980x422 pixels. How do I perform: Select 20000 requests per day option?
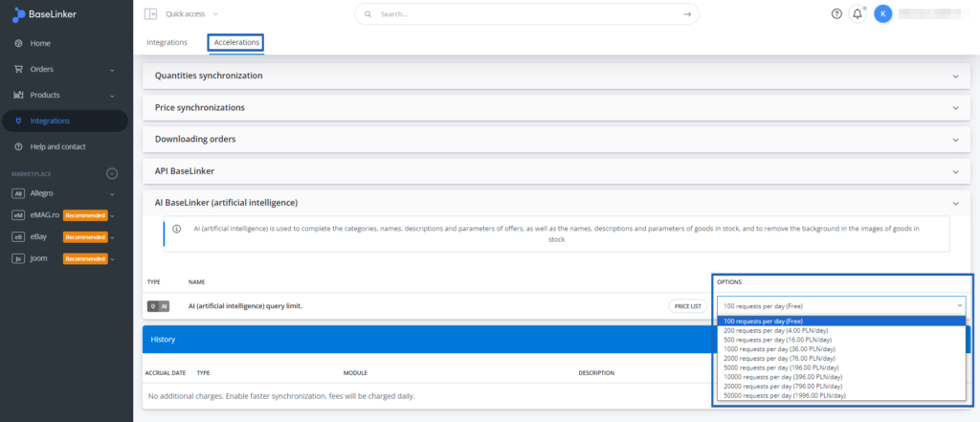(x=841, y=387)
